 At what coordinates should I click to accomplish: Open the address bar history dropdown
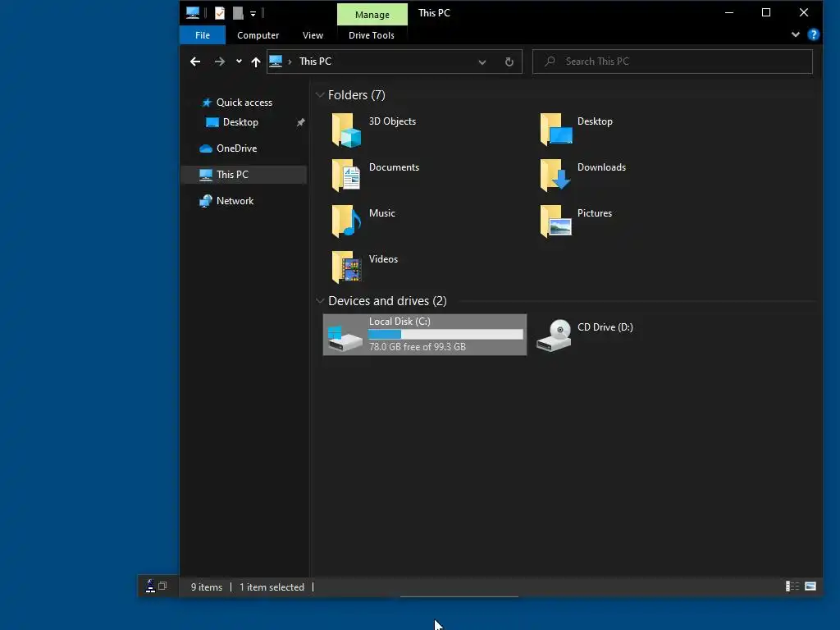(482, 62)
